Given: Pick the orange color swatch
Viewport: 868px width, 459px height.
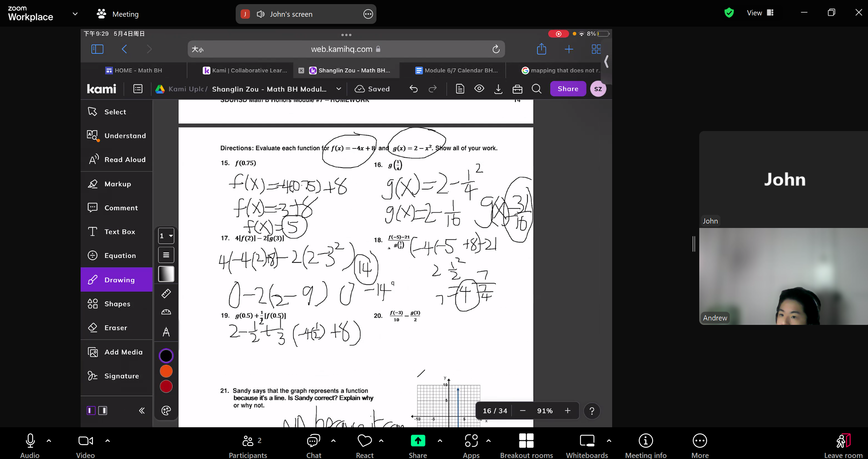Looking at the screenshot, I should pos(166,371).
